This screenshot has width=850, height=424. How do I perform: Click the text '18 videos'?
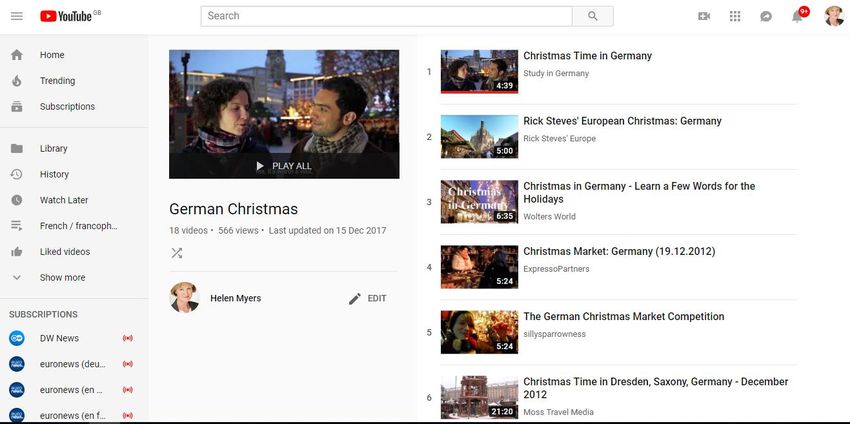tap(188, 230)
